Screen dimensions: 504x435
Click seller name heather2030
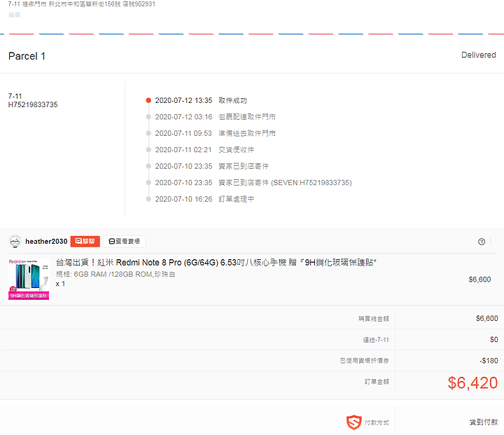click(46, 241)
